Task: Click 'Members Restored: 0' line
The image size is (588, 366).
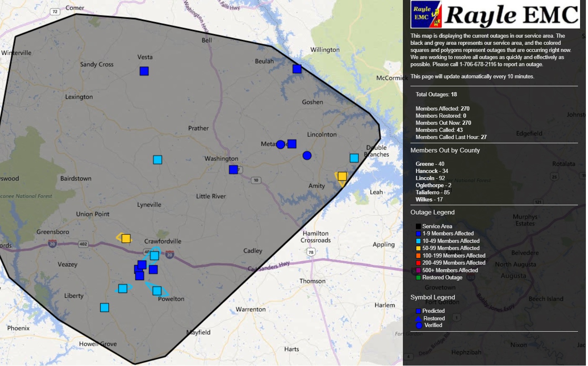Action: 441,116
